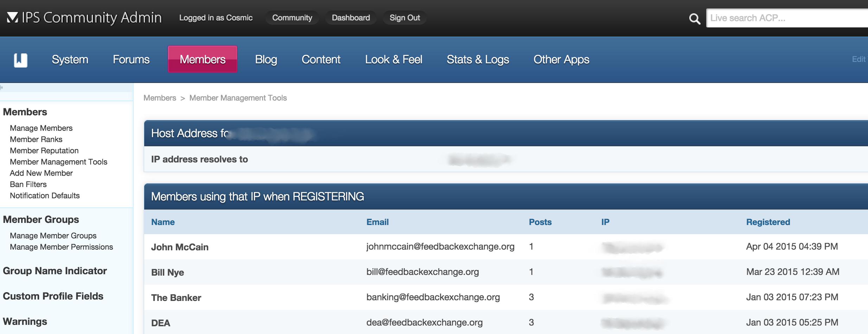Open member John McCain
The height and width of the screenshot is (334, 868).
tap(180, 247)
